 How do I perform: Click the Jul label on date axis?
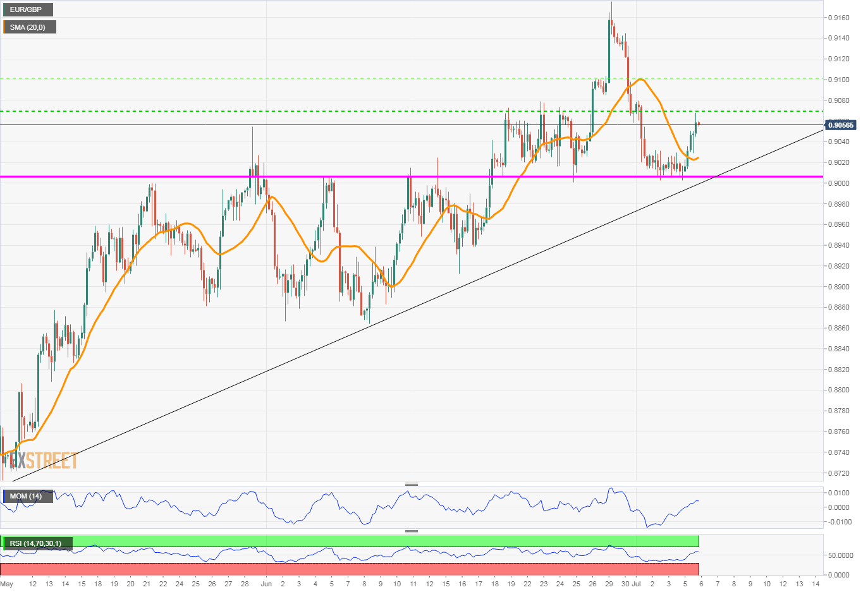click(x=637, y=584)
